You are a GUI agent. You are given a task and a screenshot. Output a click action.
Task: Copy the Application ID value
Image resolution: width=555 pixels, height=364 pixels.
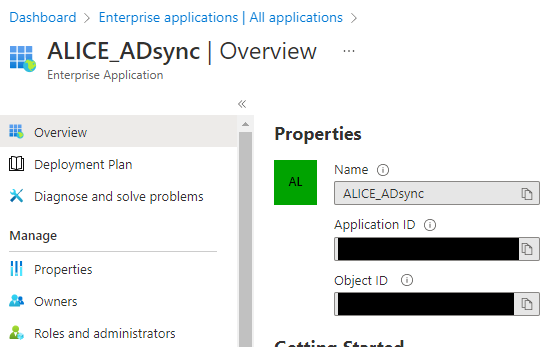click(x=527, y=249)
